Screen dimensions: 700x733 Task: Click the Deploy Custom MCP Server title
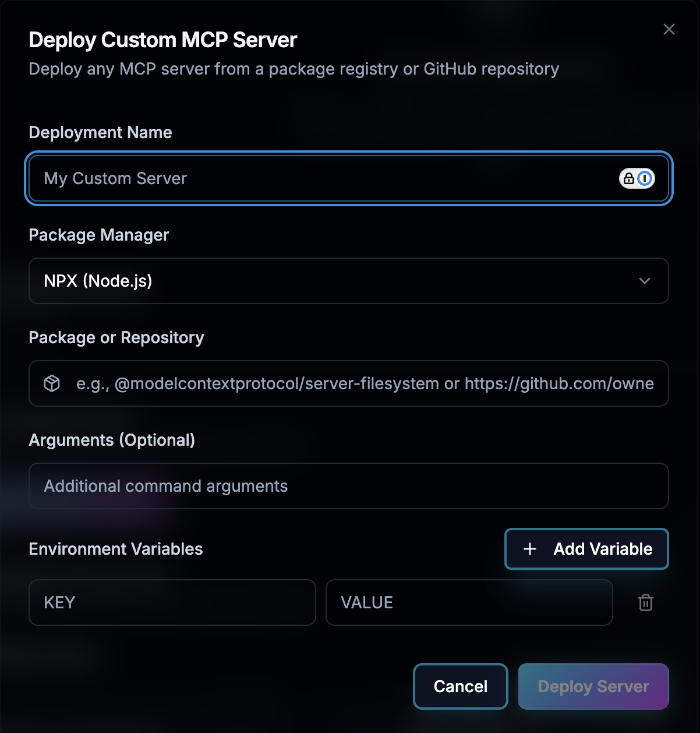click(162, 40)
